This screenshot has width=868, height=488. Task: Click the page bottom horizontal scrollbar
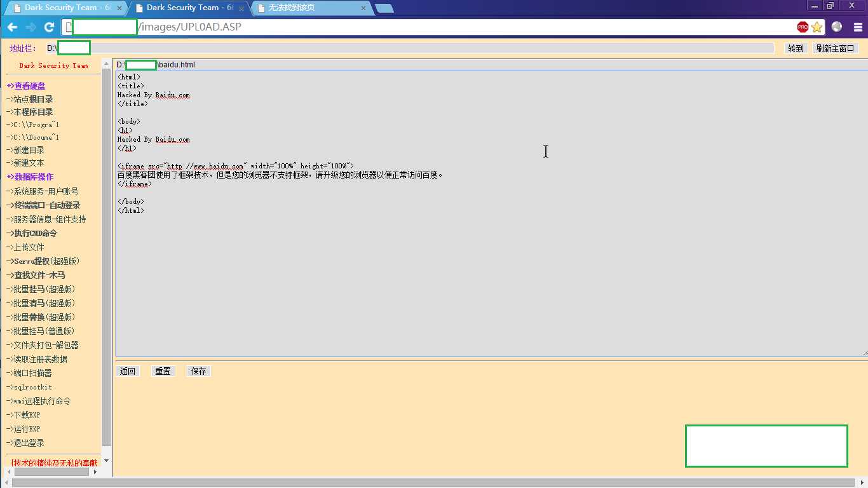(x=434, y=483)
